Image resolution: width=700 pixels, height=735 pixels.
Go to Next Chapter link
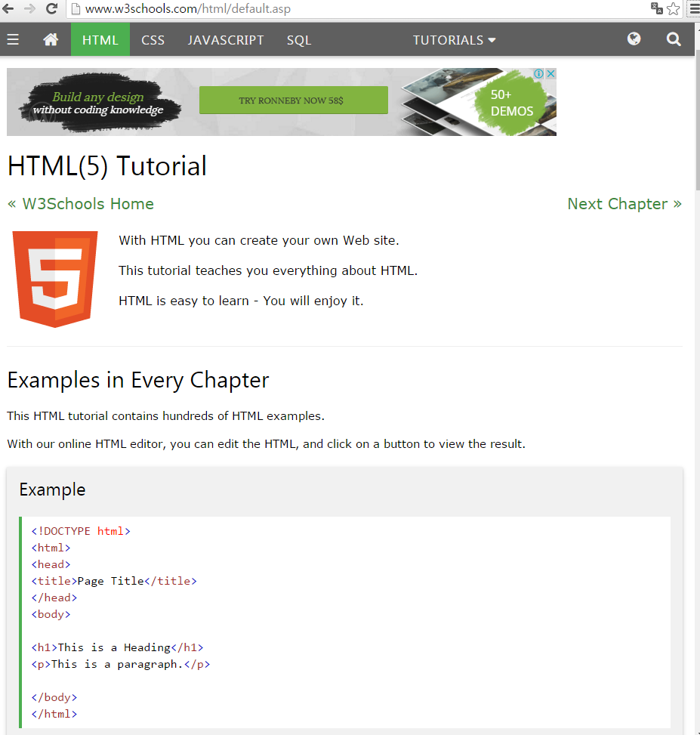point(624,204)
